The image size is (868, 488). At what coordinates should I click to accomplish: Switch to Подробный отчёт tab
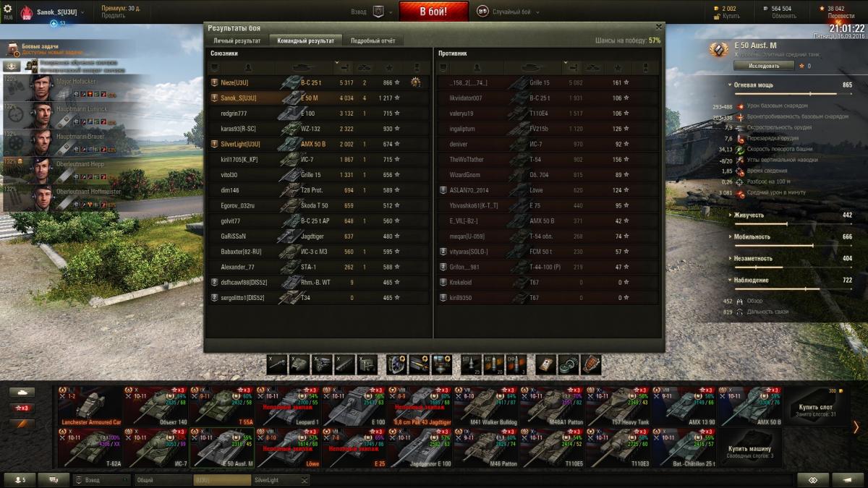click(373, 40)
